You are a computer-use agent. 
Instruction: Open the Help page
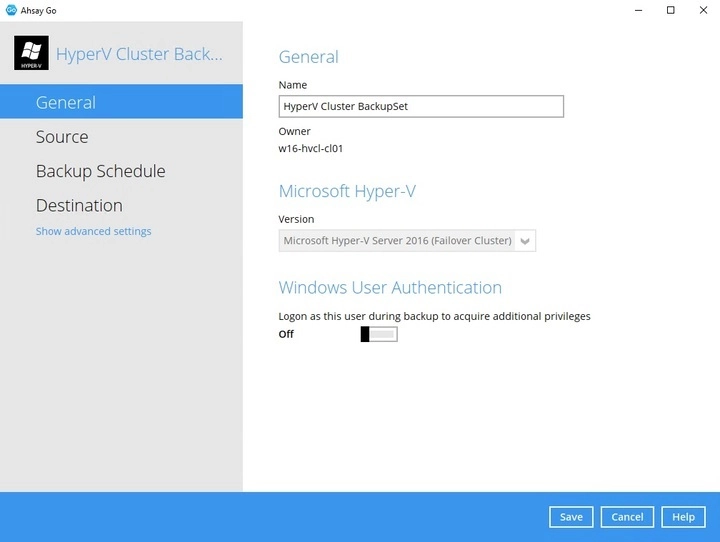[683, 517]
